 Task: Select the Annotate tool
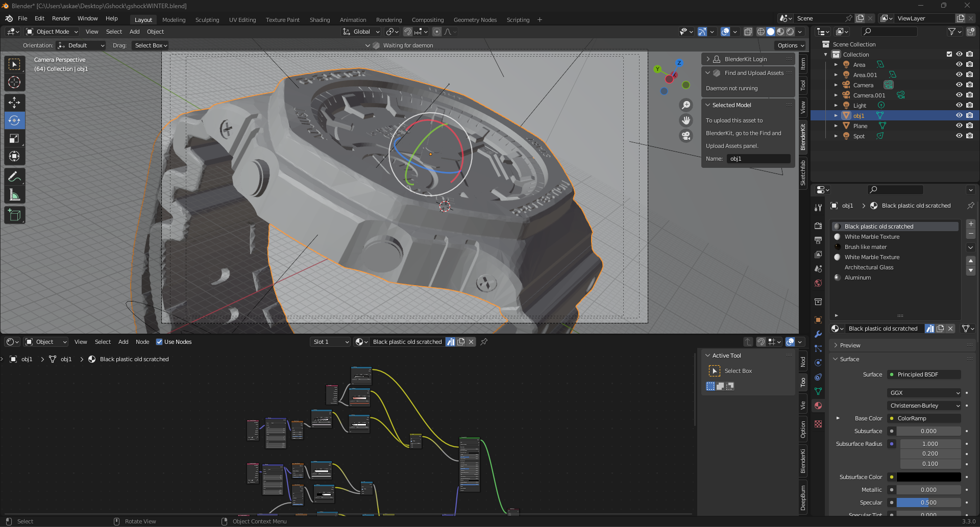tap(14, 177)
